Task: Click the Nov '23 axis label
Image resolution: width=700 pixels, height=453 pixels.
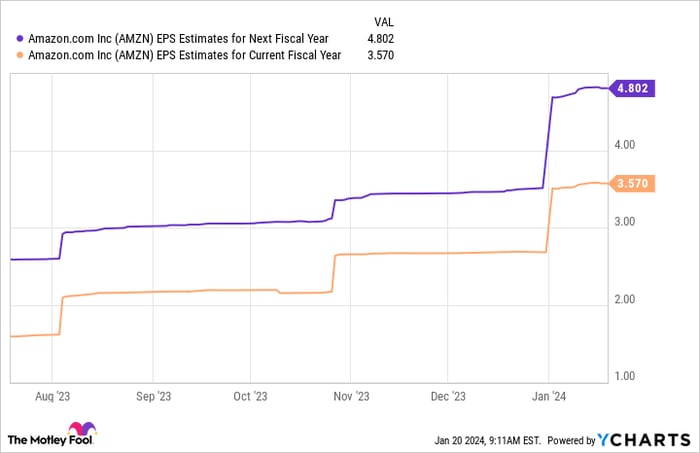Action: [350, 394]
